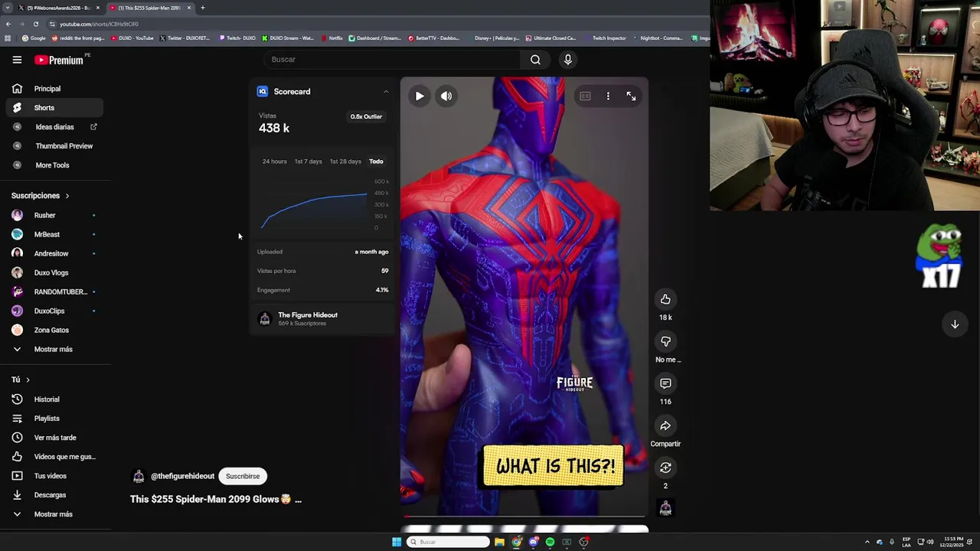Subscribe with the Suscribirse button
Screen dimensions: 980x551
(243, 476)
